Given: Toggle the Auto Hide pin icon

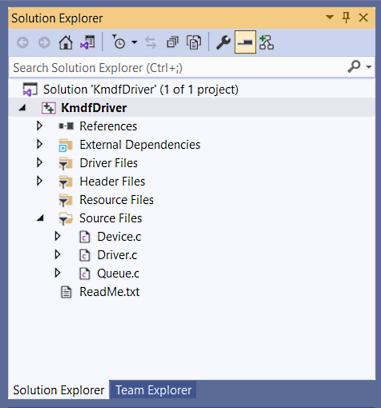Looking at the screenshot, I should pyautogui.click(x=346, y=17).
